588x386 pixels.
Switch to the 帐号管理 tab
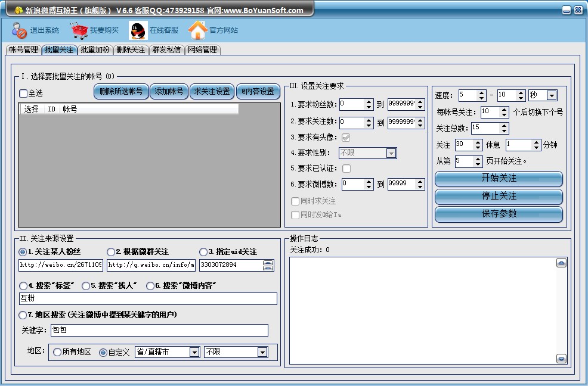(23, 50)
